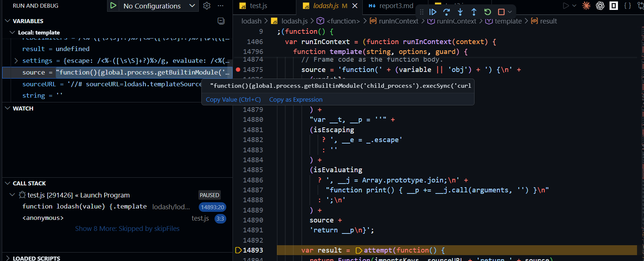Viewport: 644px width, 261px height.
Task: Step Into in the debug toolbar
Action: pyautogui.click(x=460, y=12)
